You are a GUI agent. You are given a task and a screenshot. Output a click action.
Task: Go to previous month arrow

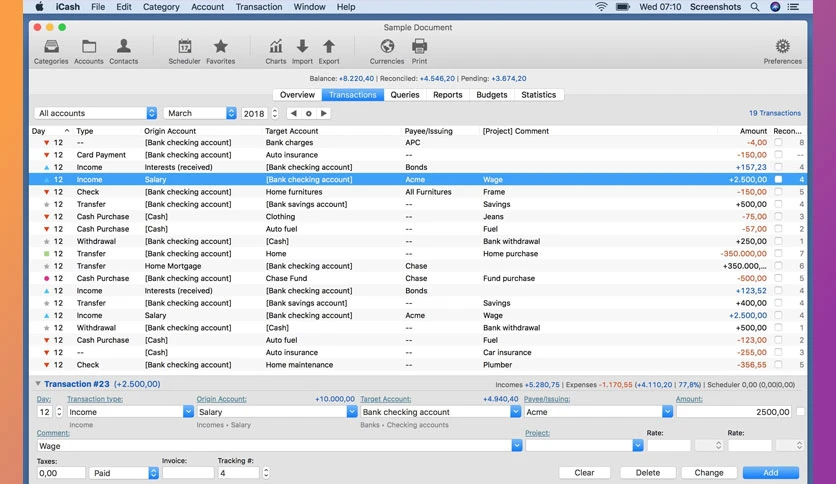[x=293, y=114]
